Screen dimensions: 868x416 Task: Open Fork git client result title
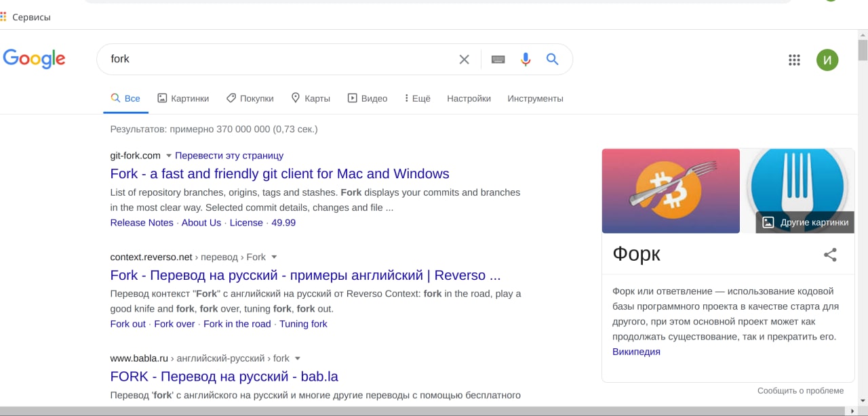279,173
